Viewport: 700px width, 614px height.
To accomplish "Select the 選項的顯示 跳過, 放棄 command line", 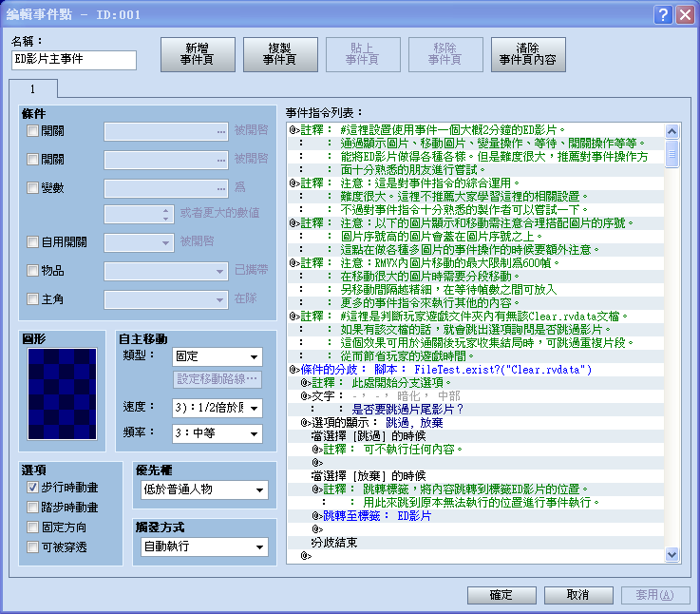I will 476,423.
